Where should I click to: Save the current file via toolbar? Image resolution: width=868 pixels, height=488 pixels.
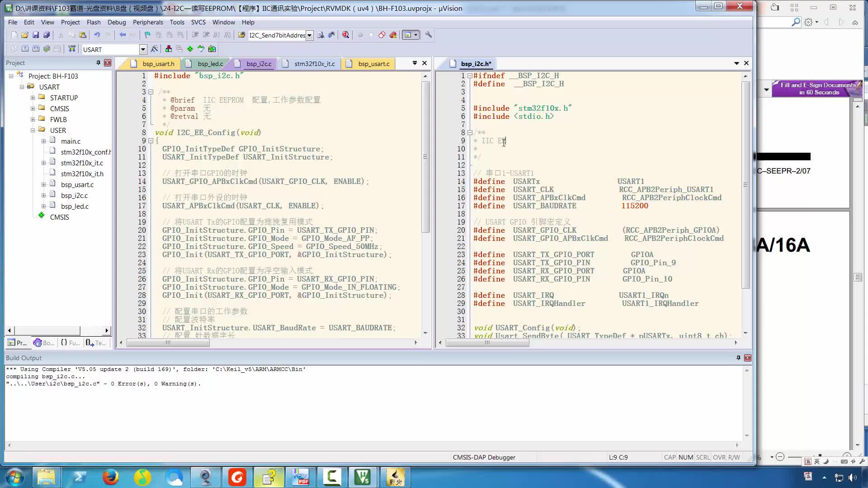[36, 35]
